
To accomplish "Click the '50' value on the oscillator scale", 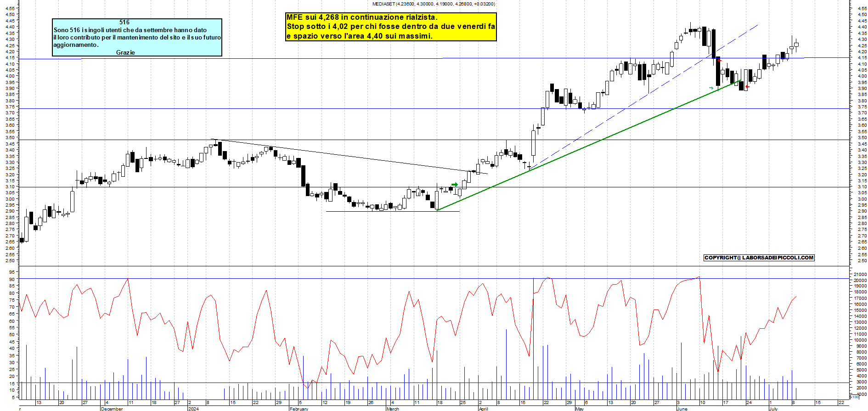I will point(12,334).
